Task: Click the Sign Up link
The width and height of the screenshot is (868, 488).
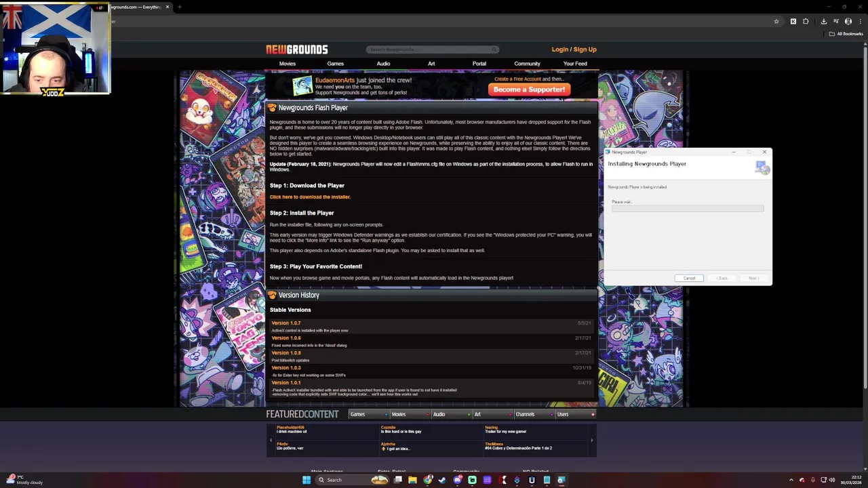Action: (585, 49)
